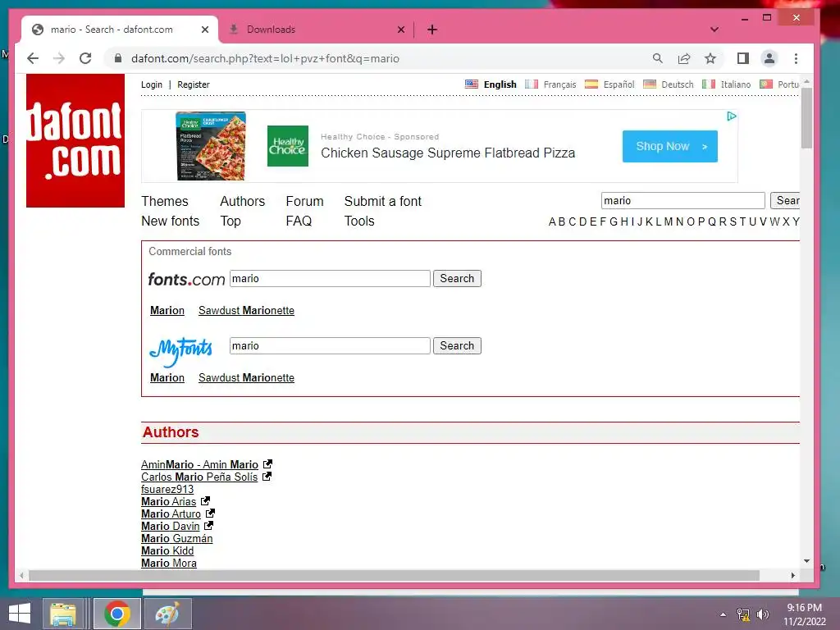Open author Mario Mora
This screenshot has width=840, height=630.
(x=169, y=563)
